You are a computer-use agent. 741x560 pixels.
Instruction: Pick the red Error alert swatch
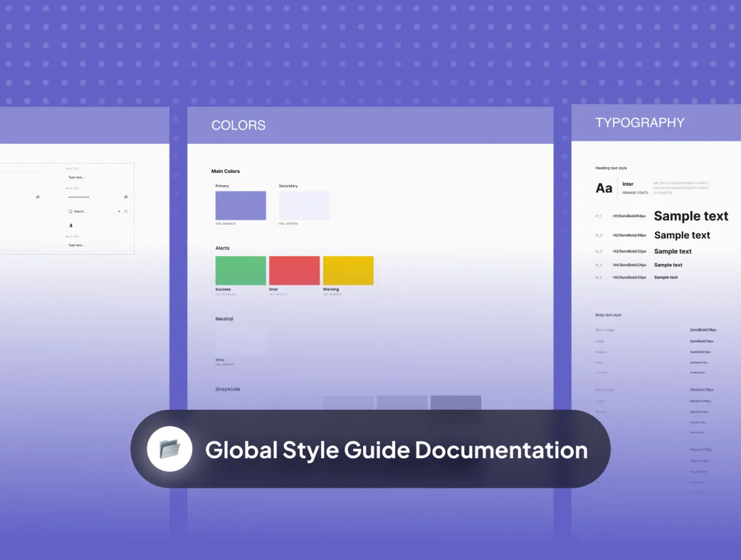point(294,271)
